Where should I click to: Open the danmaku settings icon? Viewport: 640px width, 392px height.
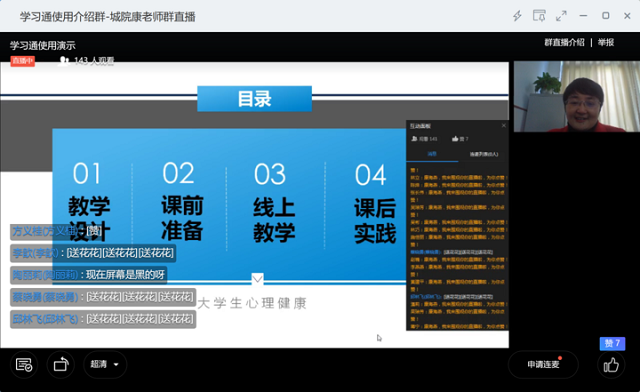(24, 364)
